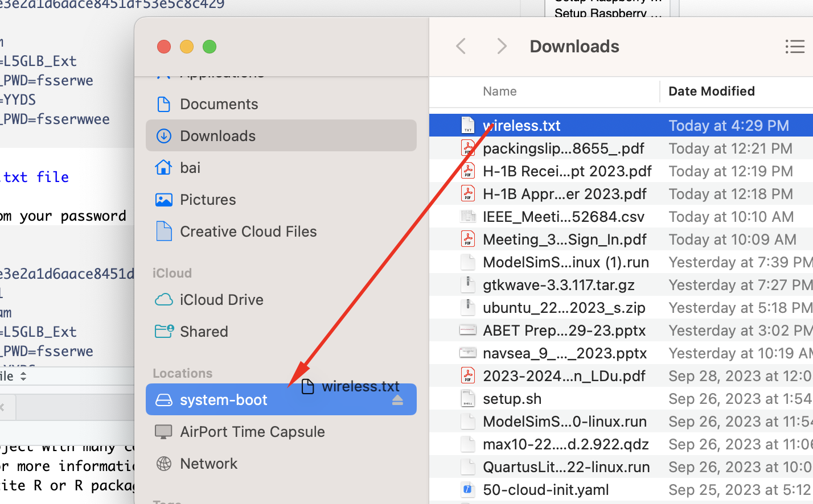
Task: Go forward with the right chevron
Action: click(x=501, y=47)
